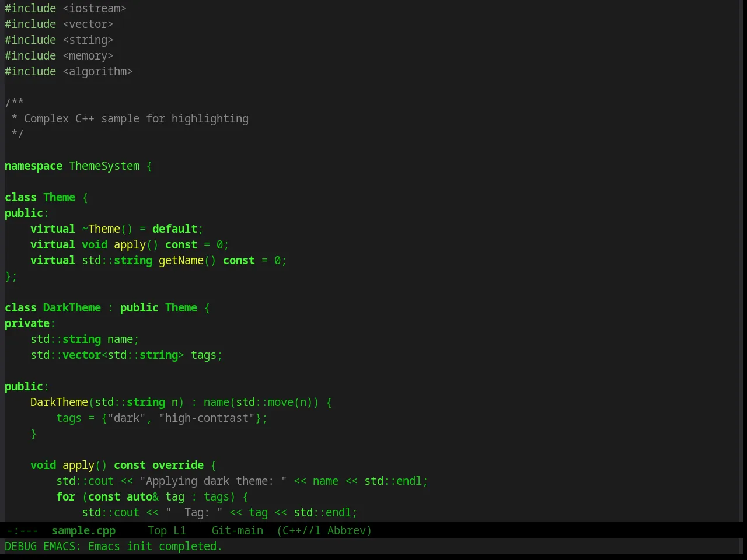Click 'tags;' in vector member declaration
Viewport: 747px width, 560px height.
tap(207, 355)
